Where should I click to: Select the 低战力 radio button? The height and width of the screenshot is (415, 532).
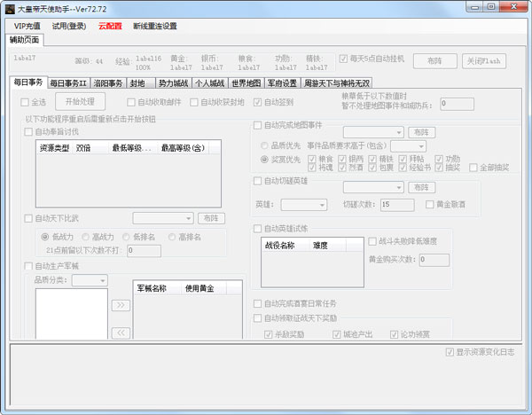46,237
